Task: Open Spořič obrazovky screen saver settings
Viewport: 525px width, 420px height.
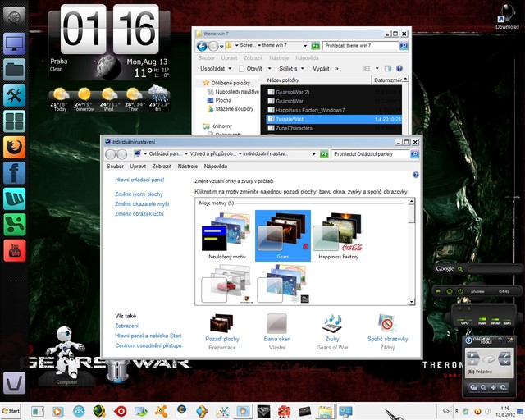Action: (x=387, y=323)
